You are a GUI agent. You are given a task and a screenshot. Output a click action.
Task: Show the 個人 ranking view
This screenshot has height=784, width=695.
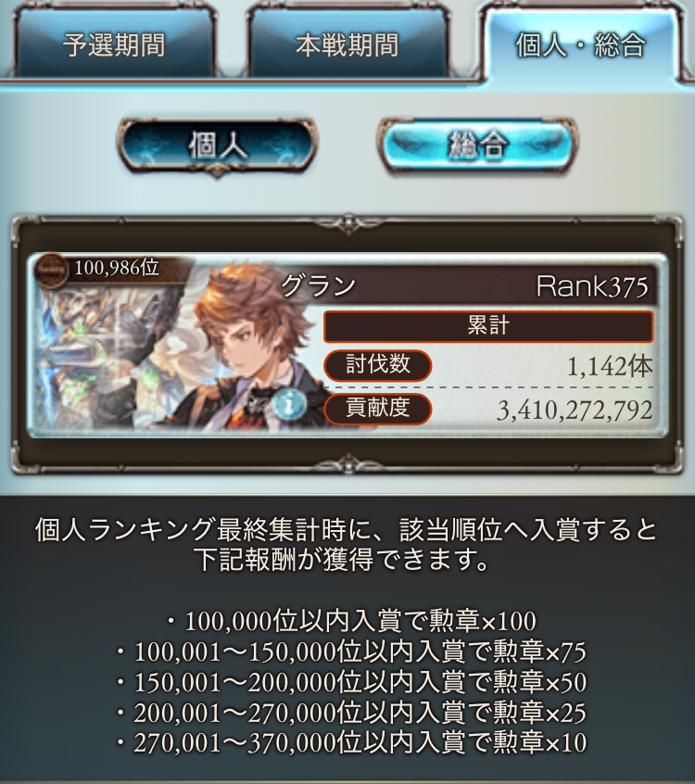(217, 146)
